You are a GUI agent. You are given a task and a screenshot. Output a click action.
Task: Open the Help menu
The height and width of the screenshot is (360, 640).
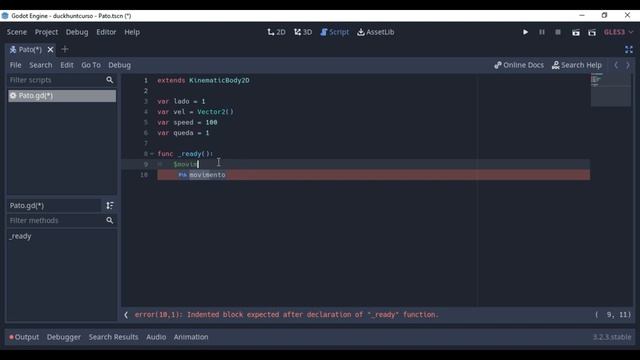click(x=132, y=32)
